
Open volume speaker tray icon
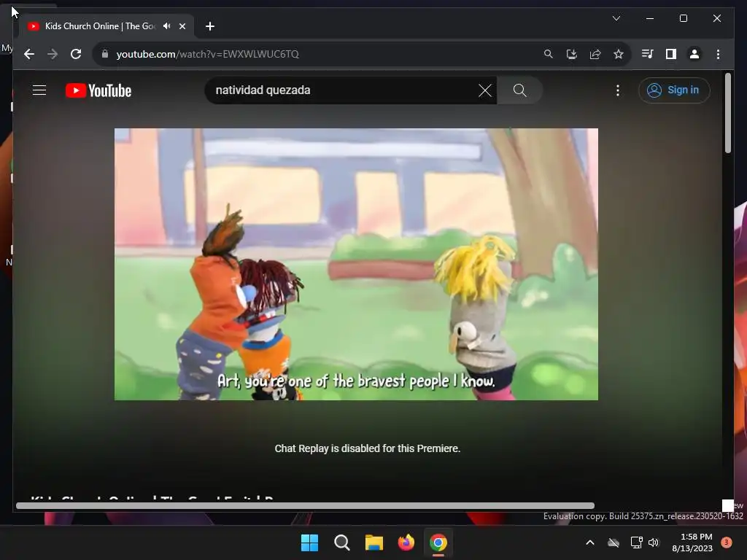(x=654, y=542)
